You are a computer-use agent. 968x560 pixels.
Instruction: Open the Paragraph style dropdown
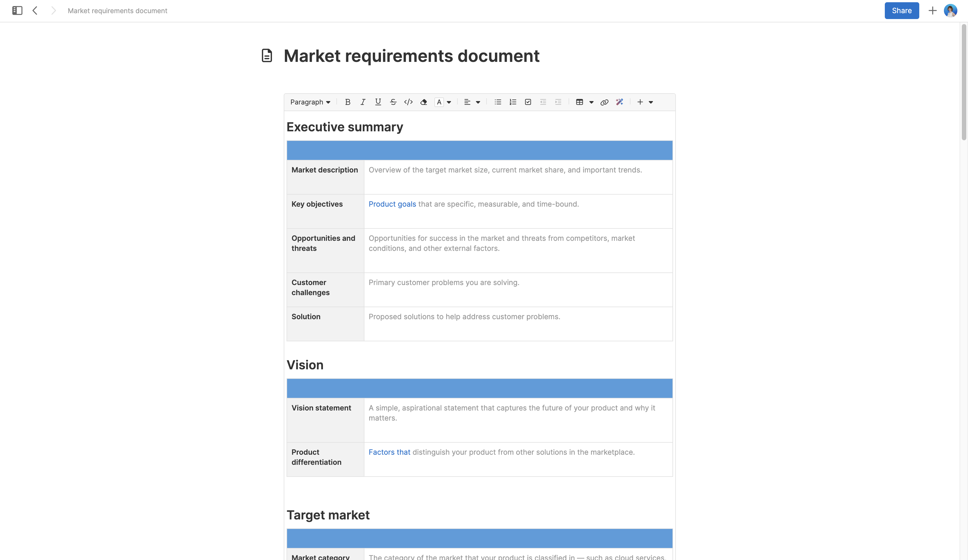point(310,102)
